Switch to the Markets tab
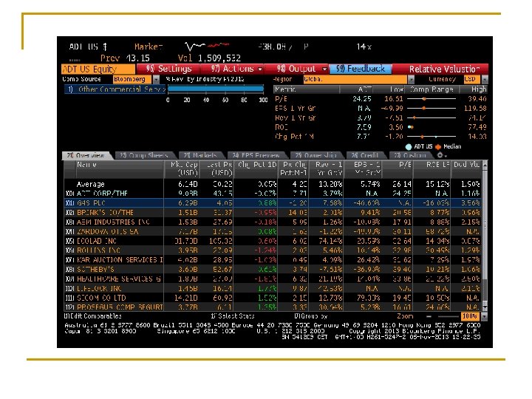 (x=200, y=155)
